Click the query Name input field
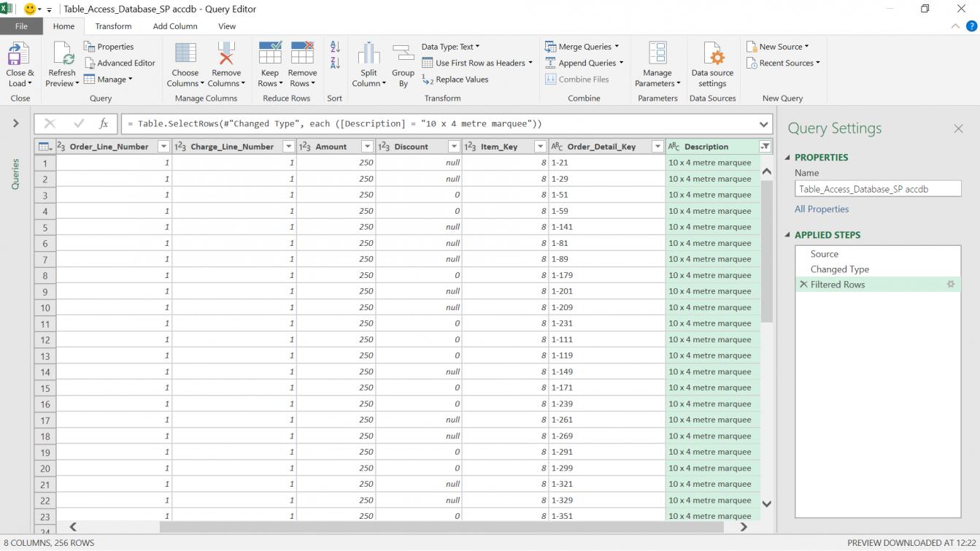The width and height of the screenshot is (980, 551). point(877,188)
